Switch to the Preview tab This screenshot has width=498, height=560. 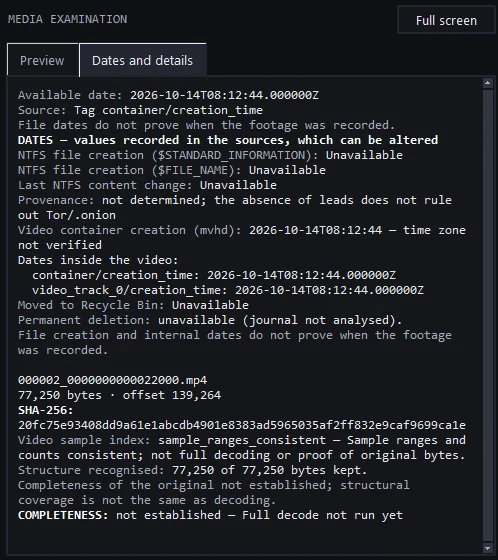pyautogui.click(x=43, y=60)
